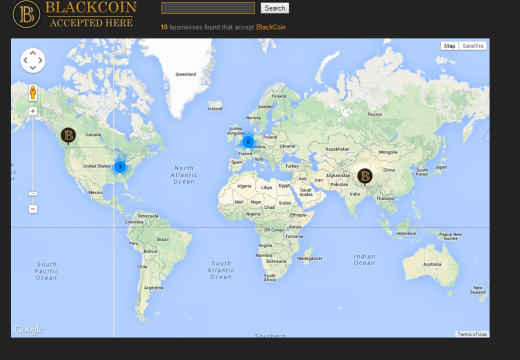Open the BlackCoin marker in western Canada

coord(68,135)
